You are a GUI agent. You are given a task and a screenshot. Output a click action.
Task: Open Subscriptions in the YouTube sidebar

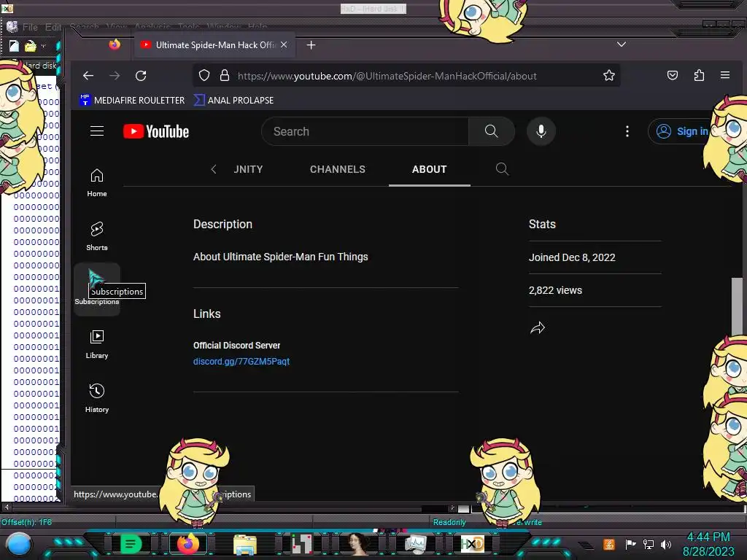click(97, 289)
